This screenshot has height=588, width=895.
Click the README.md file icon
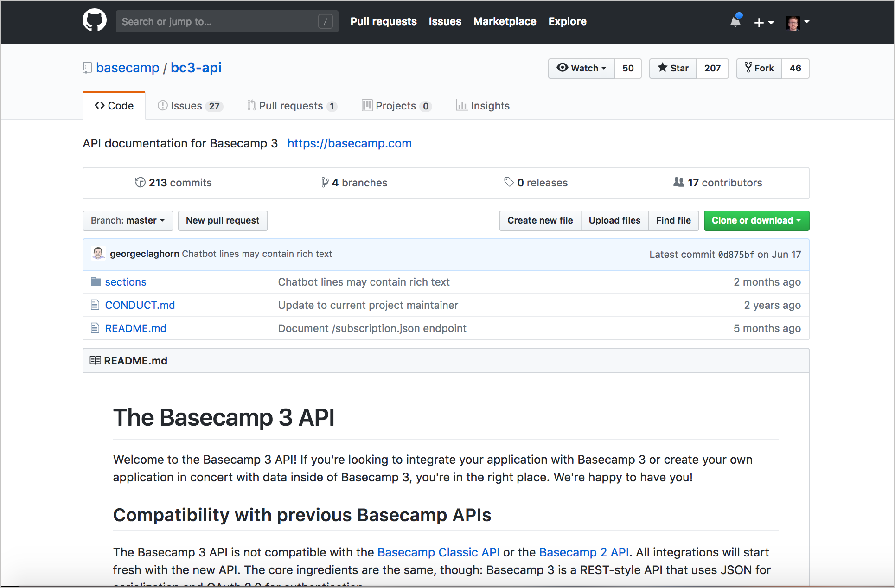click(x=96, y=327)
